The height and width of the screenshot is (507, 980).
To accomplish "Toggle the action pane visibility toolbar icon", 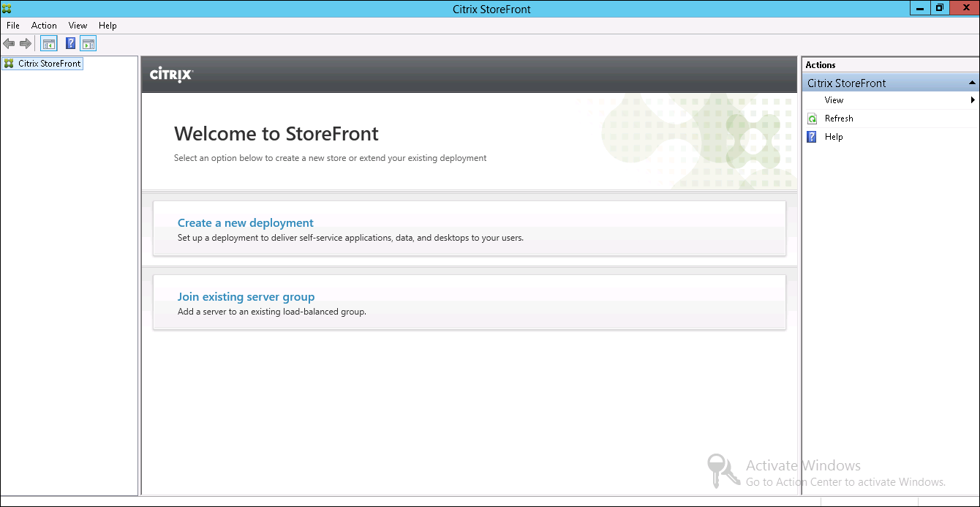I will 88,43.
